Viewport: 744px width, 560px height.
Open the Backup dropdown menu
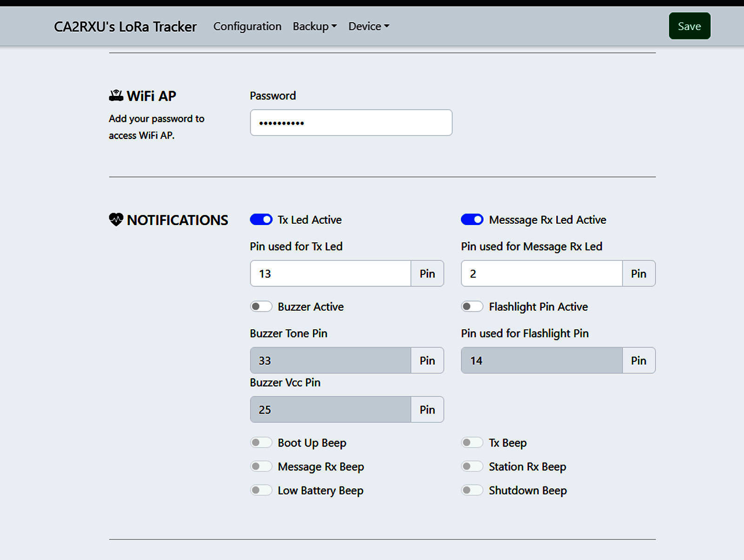click(314, 27)
